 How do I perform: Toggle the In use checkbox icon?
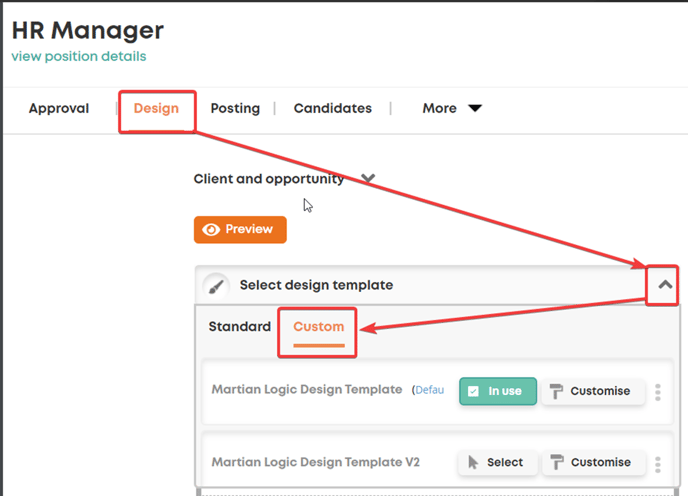click(x=473, y=391)
